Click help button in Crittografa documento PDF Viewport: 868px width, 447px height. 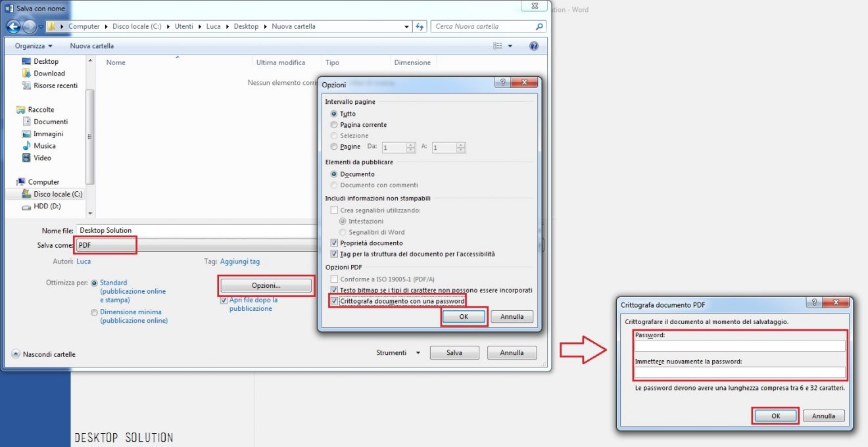pyautogui.click(x=815, y=302)
